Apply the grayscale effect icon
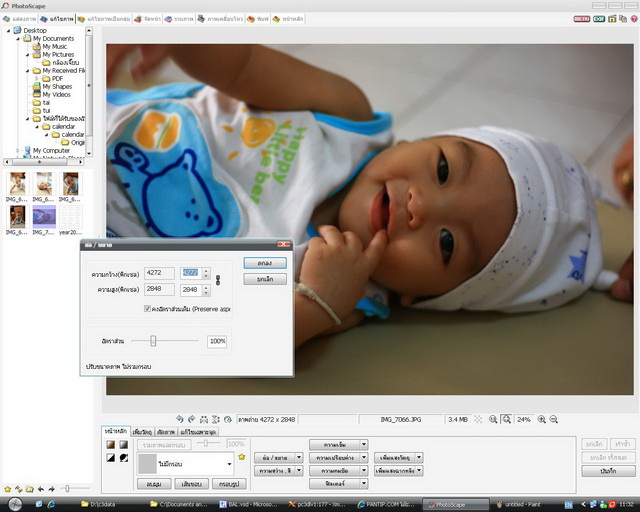The height and width of the screenshot is (512, 640). click(x=124, y=445)
